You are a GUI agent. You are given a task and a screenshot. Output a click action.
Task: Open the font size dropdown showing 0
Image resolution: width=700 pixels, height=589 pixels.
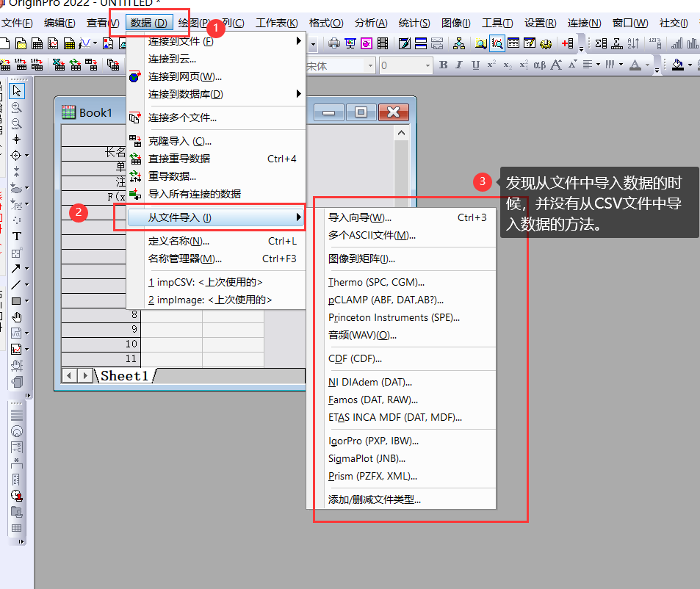coord(427,65)
